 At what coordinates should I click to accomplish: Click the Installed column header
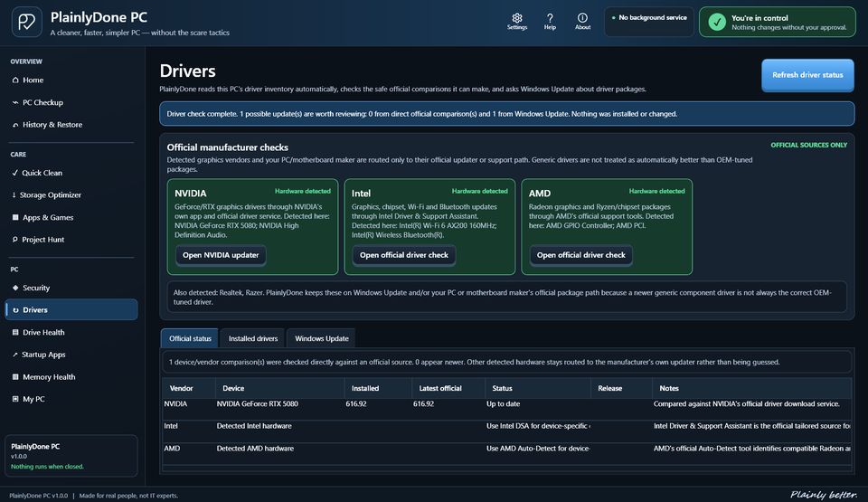(378, 388)
